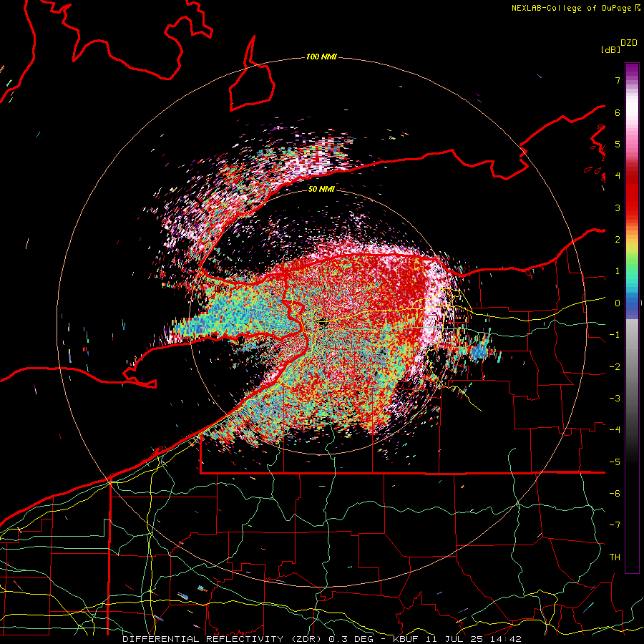Click the -5 value on color scale

[615, 462]
